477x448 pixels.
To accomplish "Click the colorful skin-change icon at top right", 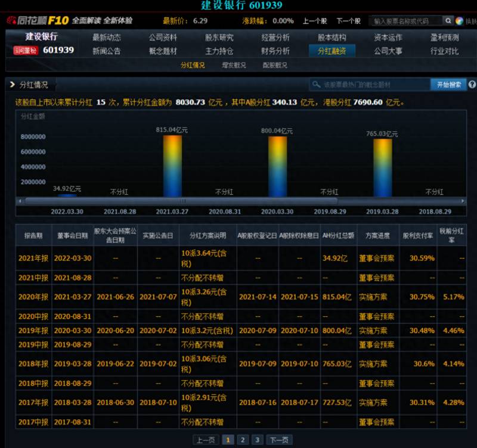I will coord(459,21).
